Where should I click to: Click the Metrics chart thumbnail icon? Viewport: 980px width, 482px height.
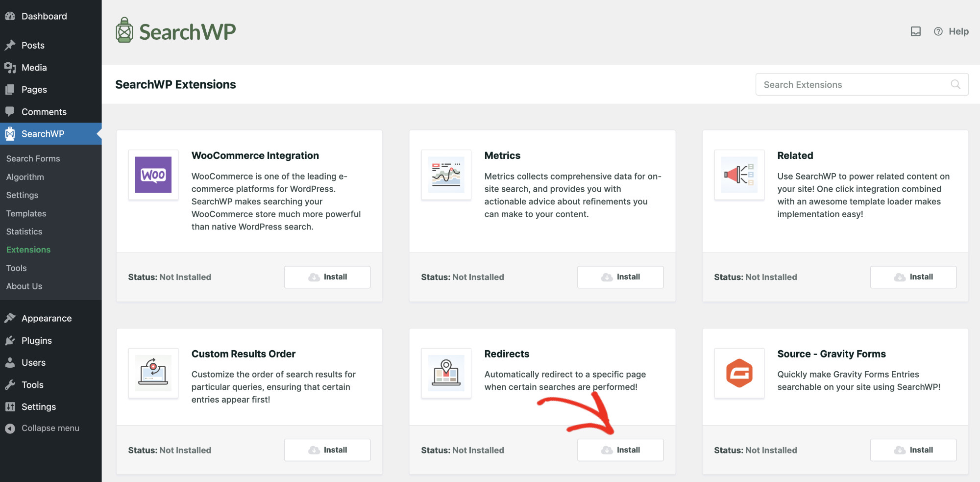tap(446, 175)
